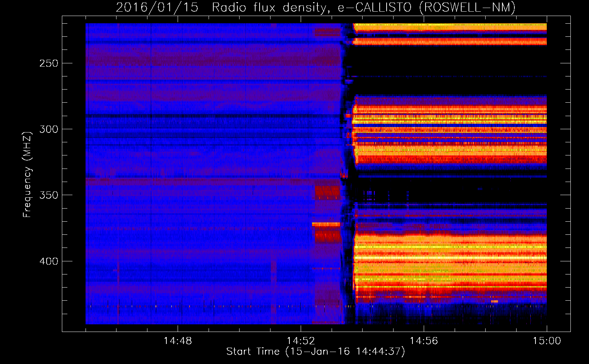The image size is (589, 364).
Task: Click the 400 frequency tick label
Action: 49,261
